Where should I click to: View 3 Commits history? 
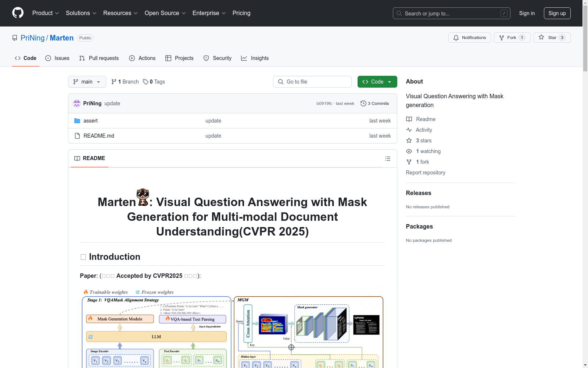pos(375,103)
